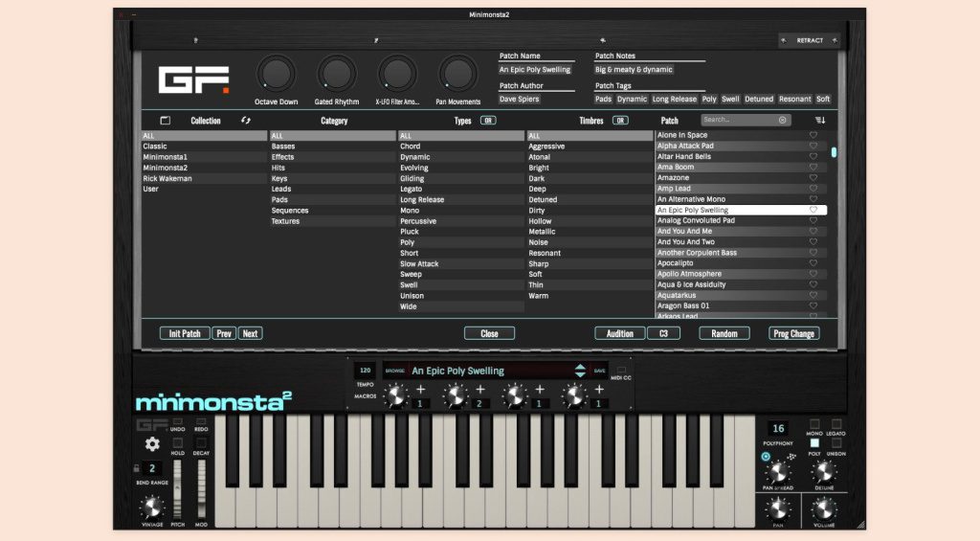This screenshot has height=541, width=980.
Task: Click the plus beside first macro knob
Action: 420,390
